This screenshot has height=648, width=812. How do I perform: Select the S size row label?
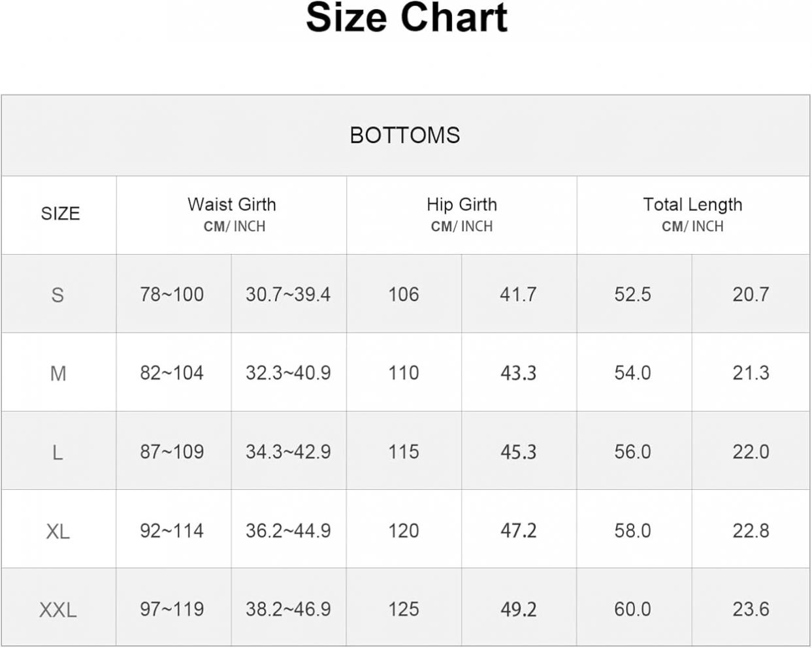click(59, 294)
